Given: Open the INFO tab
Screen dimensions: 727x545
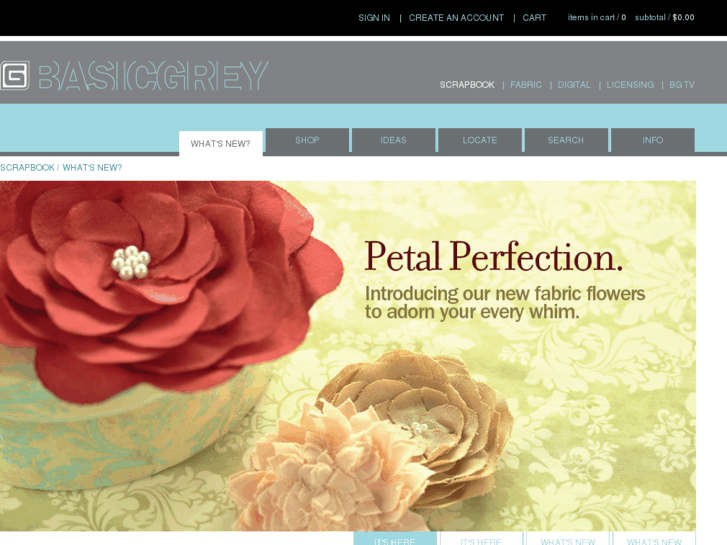Looking at the screenshot, I should pyautogui.click(x=652, y=140).
